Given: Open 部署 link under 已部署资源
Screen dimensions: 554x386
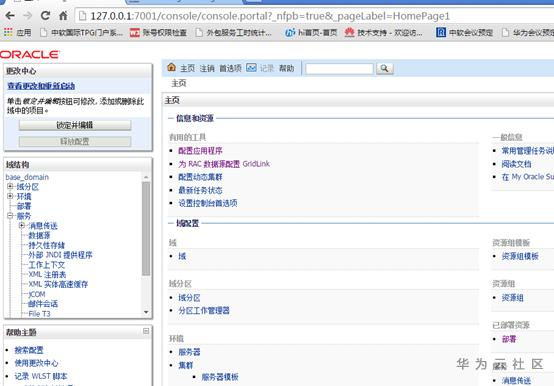Looking at the screenshot, I should point(509,339).
